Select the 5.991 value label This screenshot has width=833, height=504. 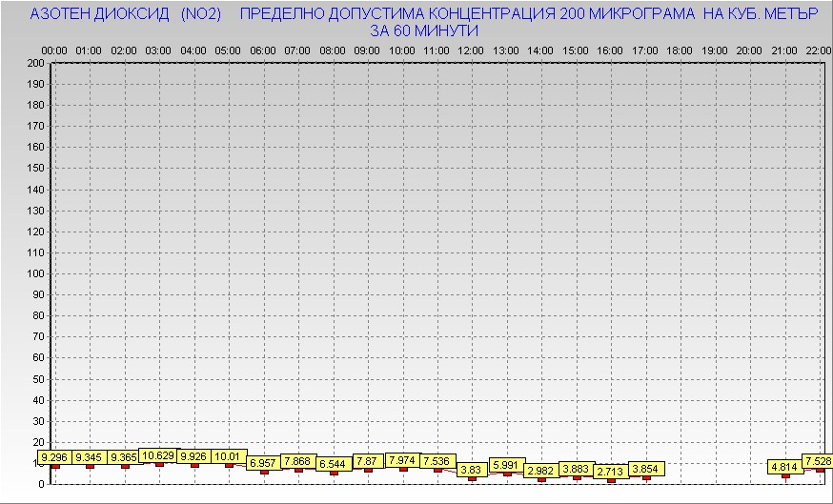(x=506, y=465)
